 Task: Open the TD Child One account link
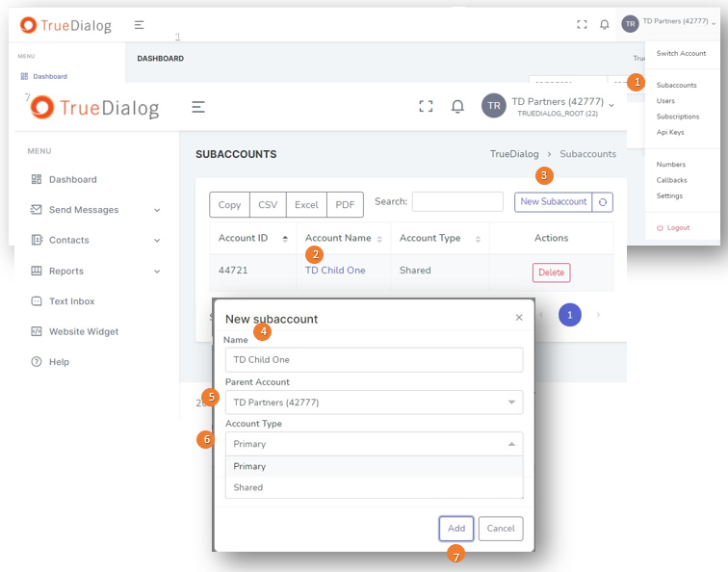(335, 271)
